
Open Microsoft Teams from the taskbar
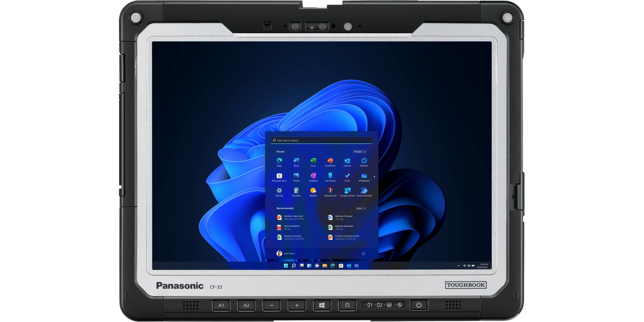[x=356, y=266]
